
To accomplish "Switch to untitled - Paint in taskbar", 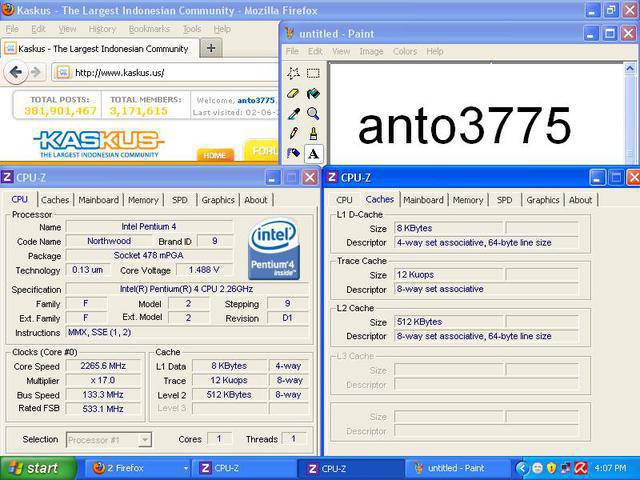I will (x=458, y=468).
